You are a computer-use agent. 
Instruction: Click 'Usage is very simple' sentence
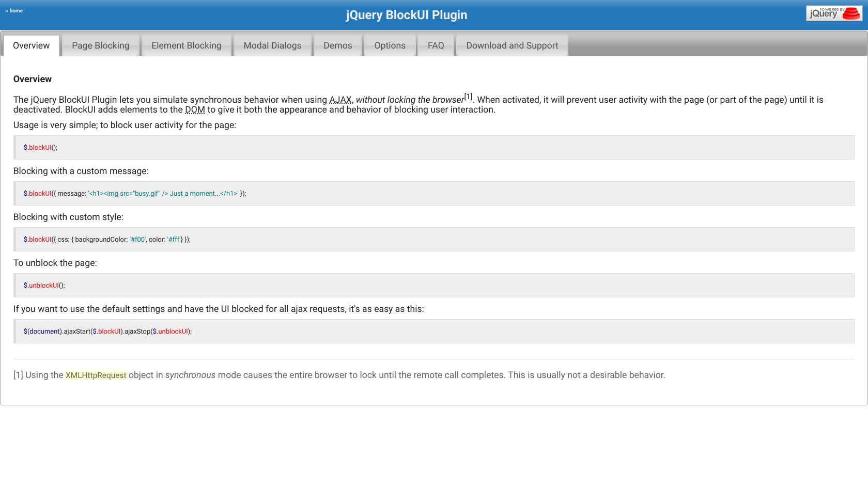(x=125, y=125)
